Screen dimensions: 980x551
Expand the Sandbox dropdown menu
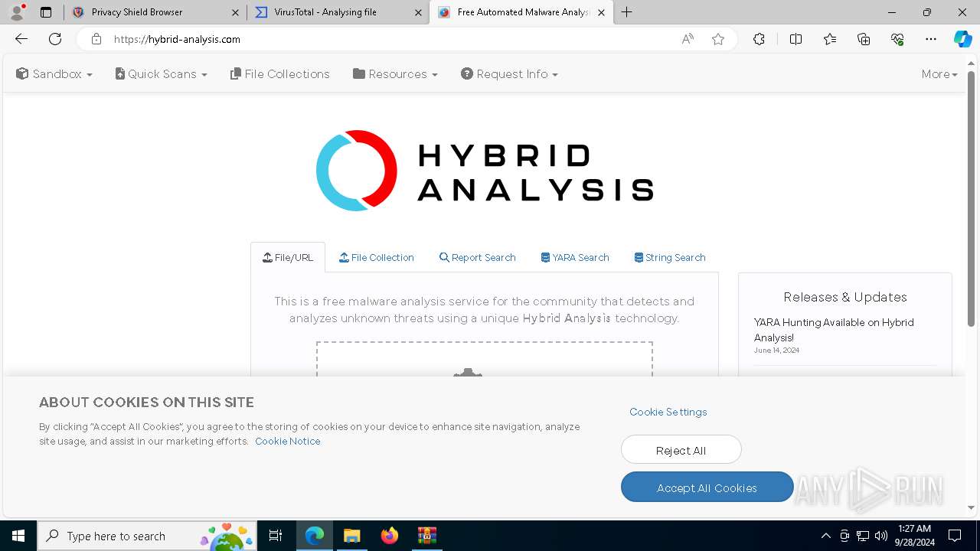point(54,74)
